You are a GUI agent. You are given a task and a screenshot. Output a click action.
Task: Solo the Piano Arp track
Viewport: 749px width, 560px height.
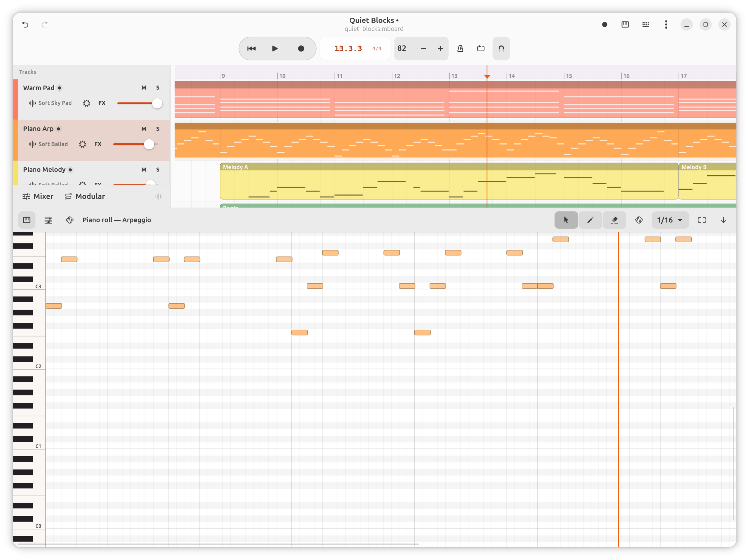[158, 129]
